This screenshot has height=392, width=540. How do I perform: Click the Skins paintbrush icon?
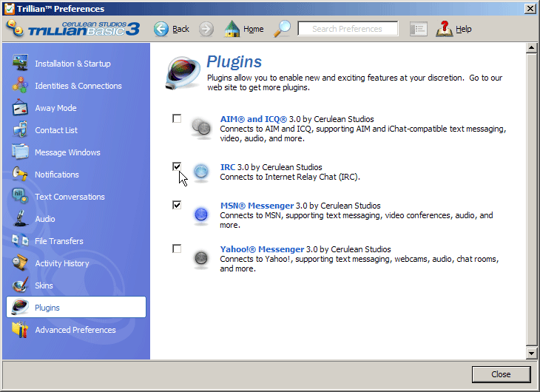pyautogui.click(x=20, y=285)
